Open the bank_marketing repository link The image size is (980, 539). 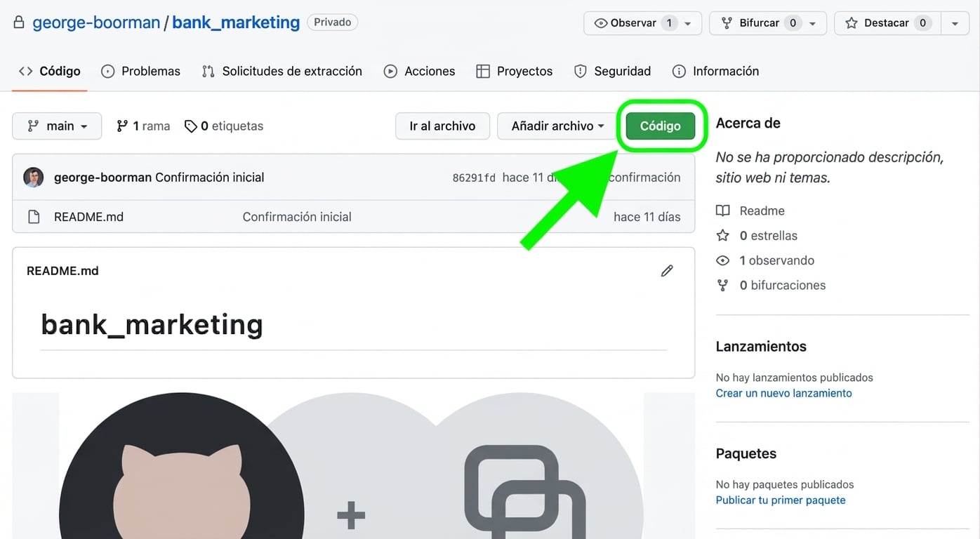[236, 22]
